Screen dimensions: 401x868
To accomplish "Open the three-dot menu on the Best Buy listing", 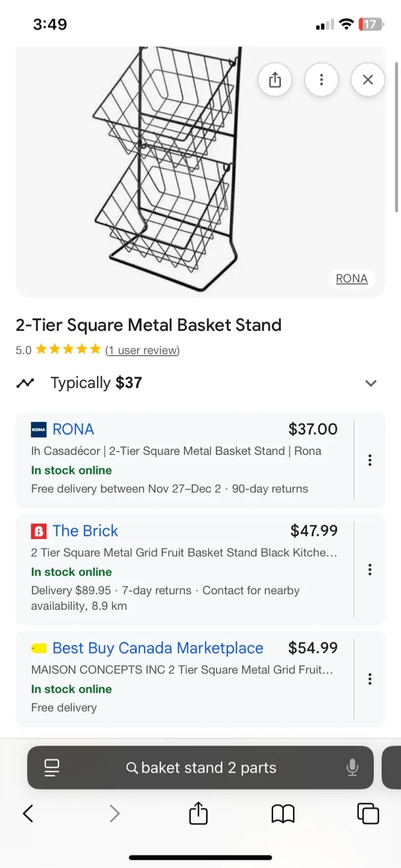I will (369, 679).
